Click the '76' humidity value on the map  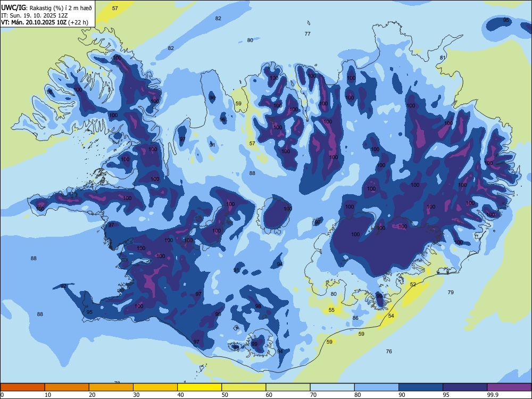pos(389,352)
